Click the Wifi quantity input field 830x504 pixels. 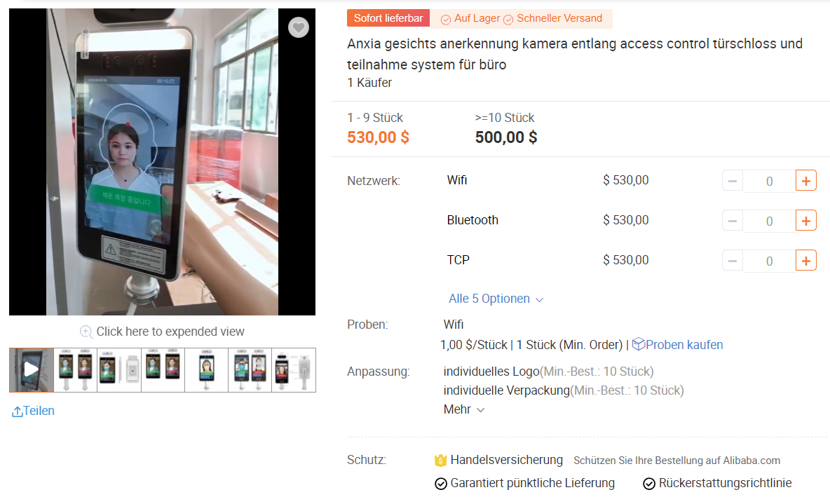pos(769,181)
